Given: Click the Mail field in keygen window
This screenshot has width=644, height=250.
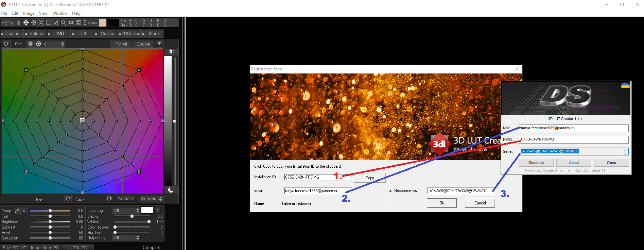Looking at the screenshot, I should click(574, 128).
